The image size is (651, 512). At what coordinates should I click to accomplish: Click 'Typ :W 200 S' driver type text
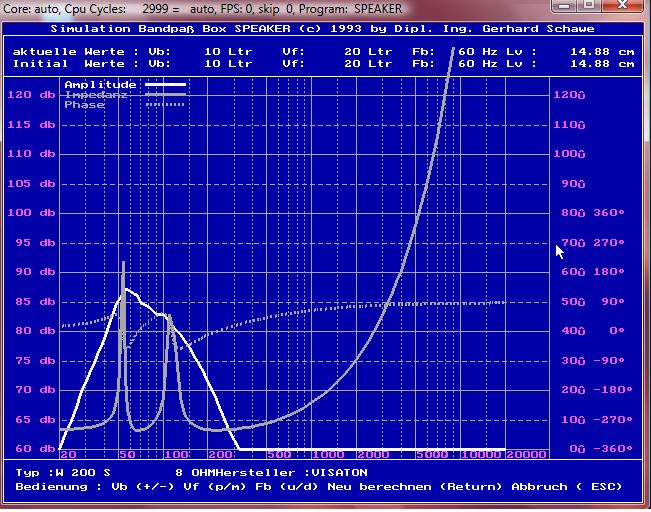(x=63, y=473)
